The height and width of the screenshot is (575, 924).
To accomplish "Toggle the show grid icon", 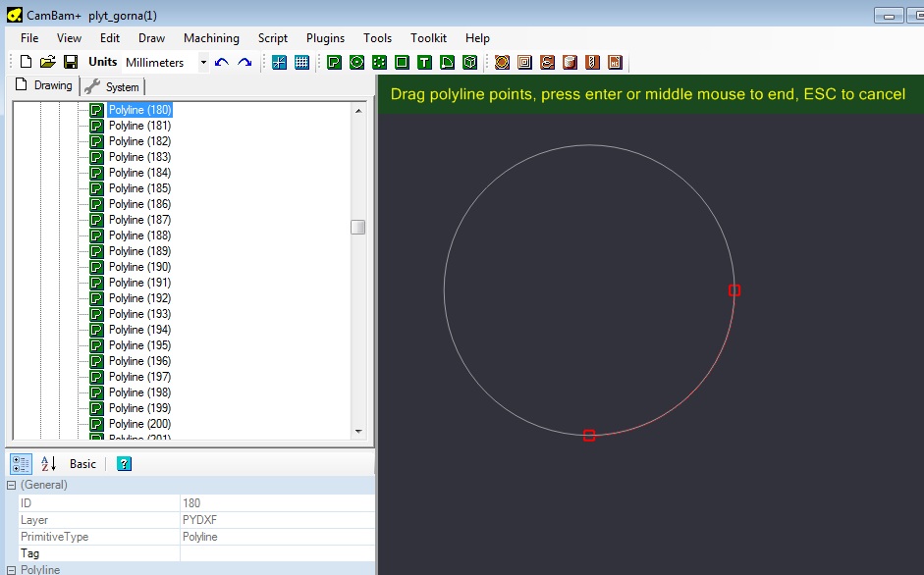I will coord(301,62).
